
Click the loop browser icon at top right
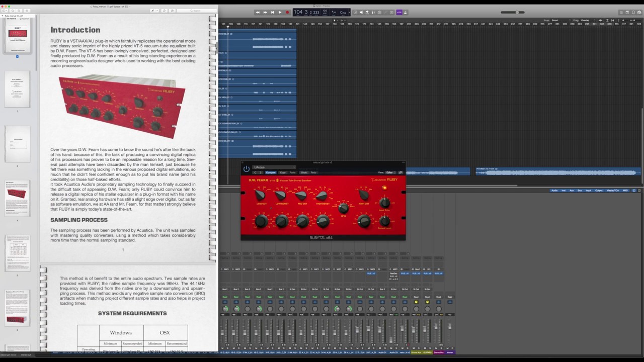click(633, 12)
